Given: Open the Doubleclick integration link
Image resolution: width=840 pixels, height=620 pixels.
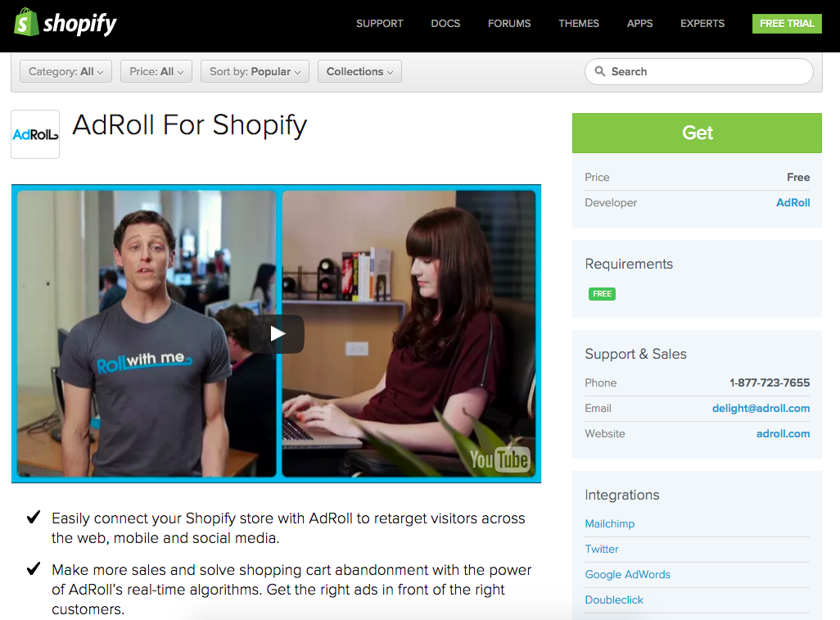Looking at the screenshot, I should point(614,600).
